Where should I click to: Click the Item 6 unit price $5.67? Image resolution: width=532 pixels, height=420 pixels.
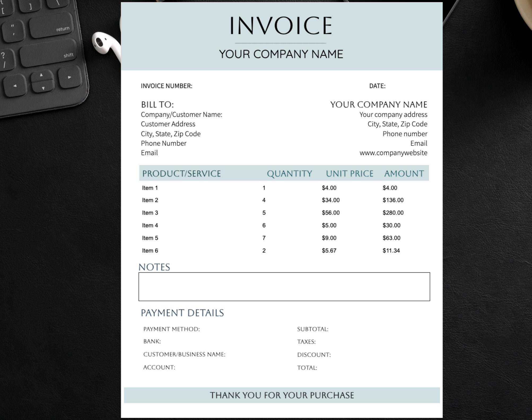point(329,250)
